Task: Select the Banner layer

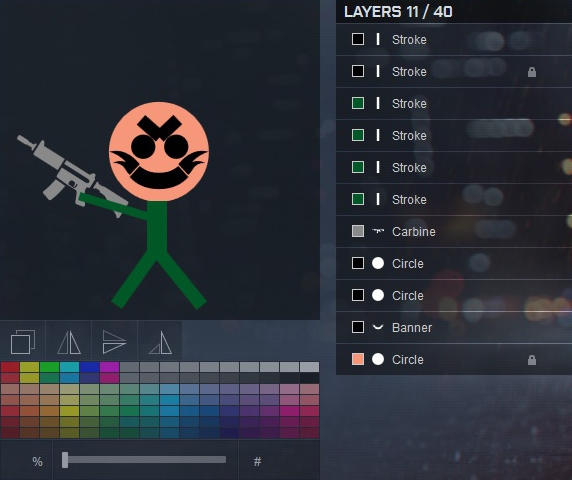Action: pos(454,328)
